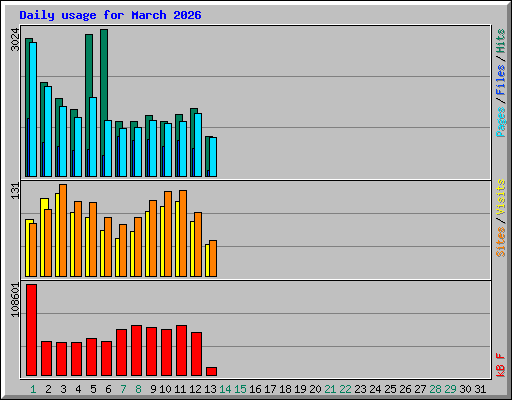Click the chart title 'Daily usage for March 2026'
512x400 pixels.
110,16
